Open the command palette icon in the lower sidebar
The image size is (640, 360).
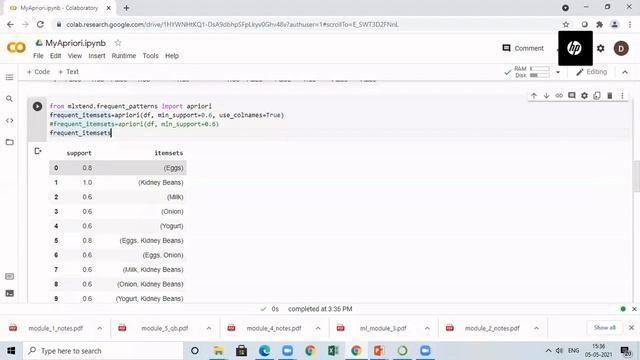(x=9, y=276)
